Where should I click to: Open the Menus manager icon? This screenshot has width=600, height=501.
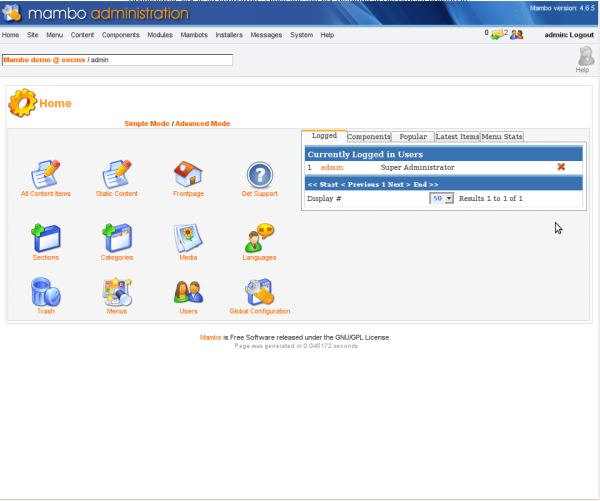pyautogui.click(x=117, y=292)
